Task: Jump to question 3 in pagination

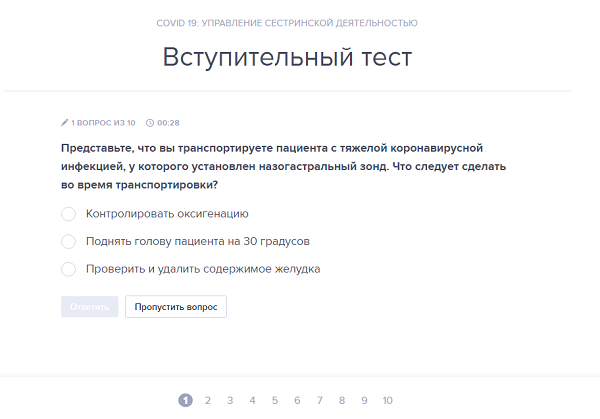Action: [x=230, y=400]
